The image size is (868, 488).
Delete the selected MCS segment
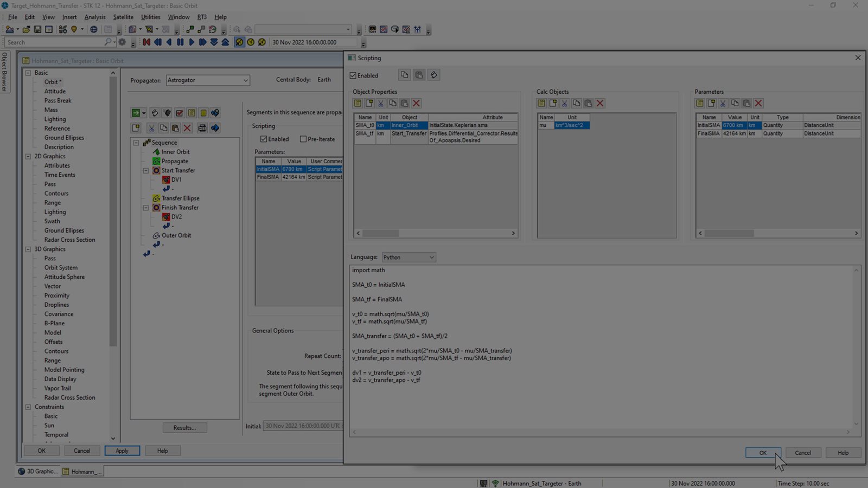tap(187, 127)
